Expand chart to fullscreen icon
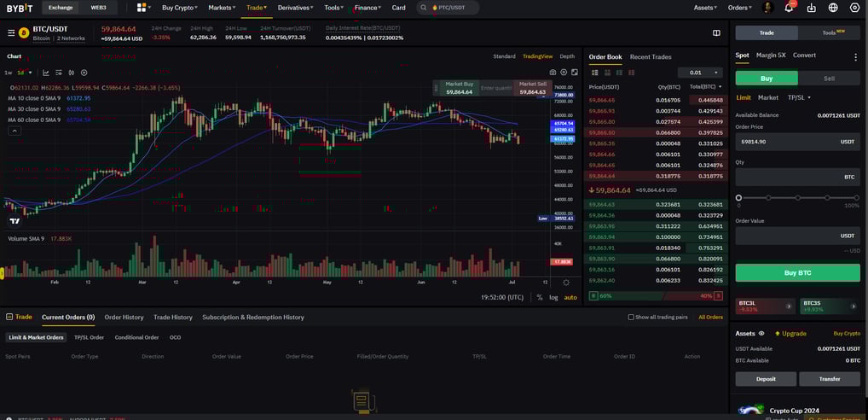 (575, 73)
